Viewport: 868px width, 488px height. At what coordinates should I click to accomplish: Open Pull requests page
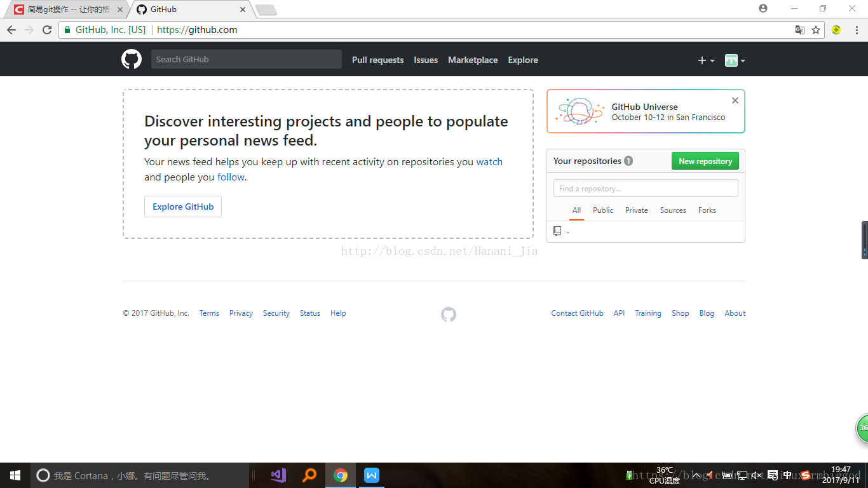(377, 60)
